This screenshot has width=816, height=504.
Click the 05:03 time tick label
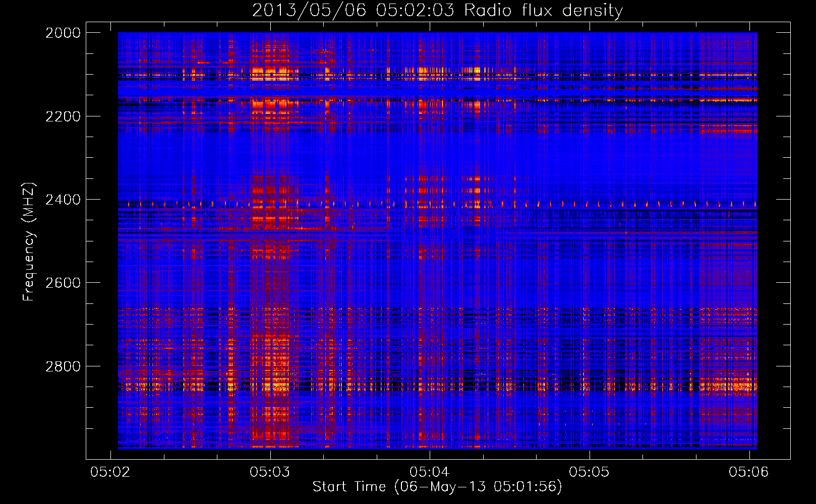tap(270, 472)
